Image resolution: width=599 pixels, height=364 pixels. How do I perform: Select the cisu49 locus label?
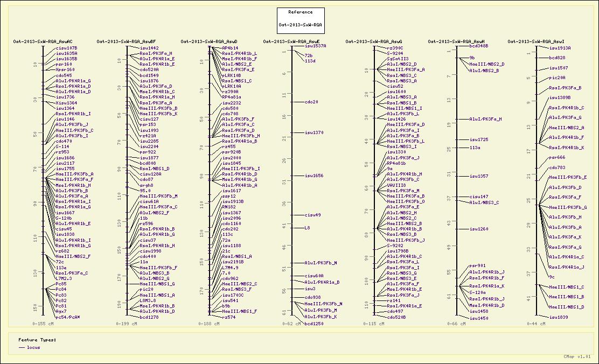313,215
